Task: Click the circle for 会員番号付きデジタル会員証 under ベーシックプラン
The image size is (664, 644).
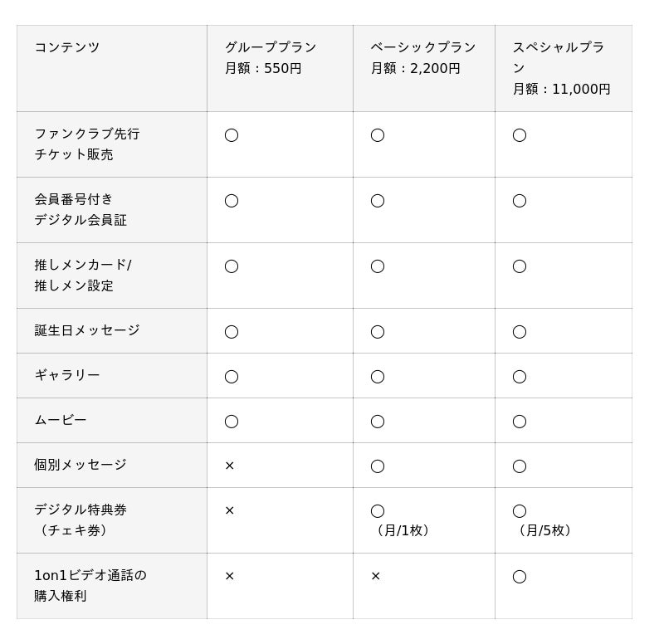Action: [x=378, y=201]
